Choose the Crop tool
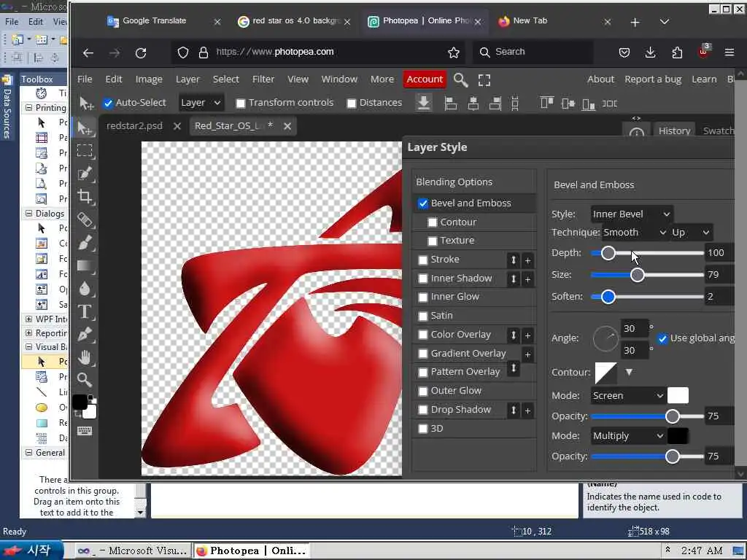747x560 pixels. pos(85,196)
